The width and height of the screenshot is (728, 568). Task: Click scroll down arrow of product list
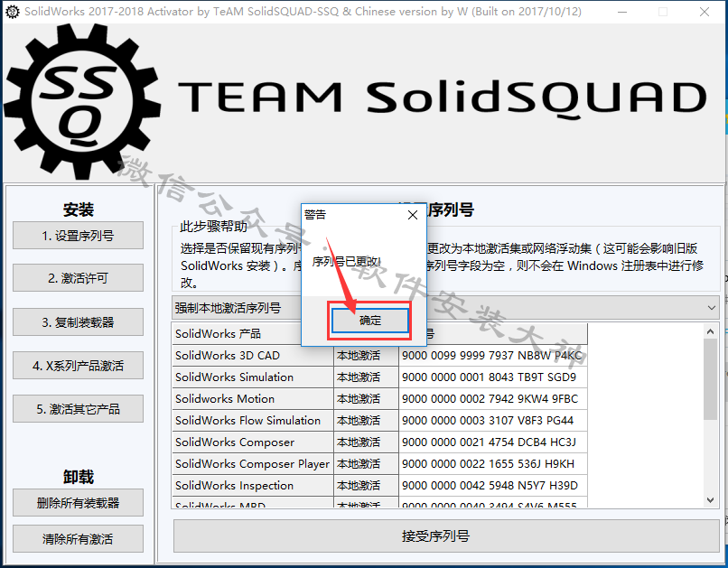[710, 499]
